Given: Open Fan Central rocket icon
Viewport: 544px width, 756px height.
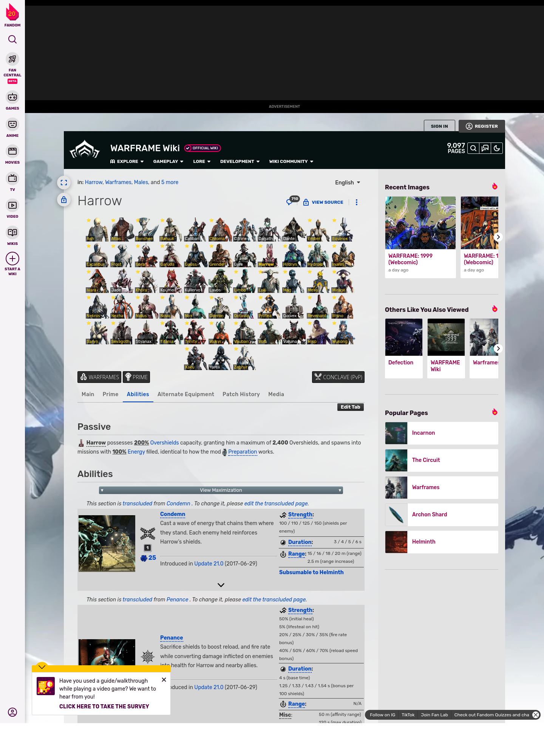Looking at the screenshot, I should (x=12, y=59).
